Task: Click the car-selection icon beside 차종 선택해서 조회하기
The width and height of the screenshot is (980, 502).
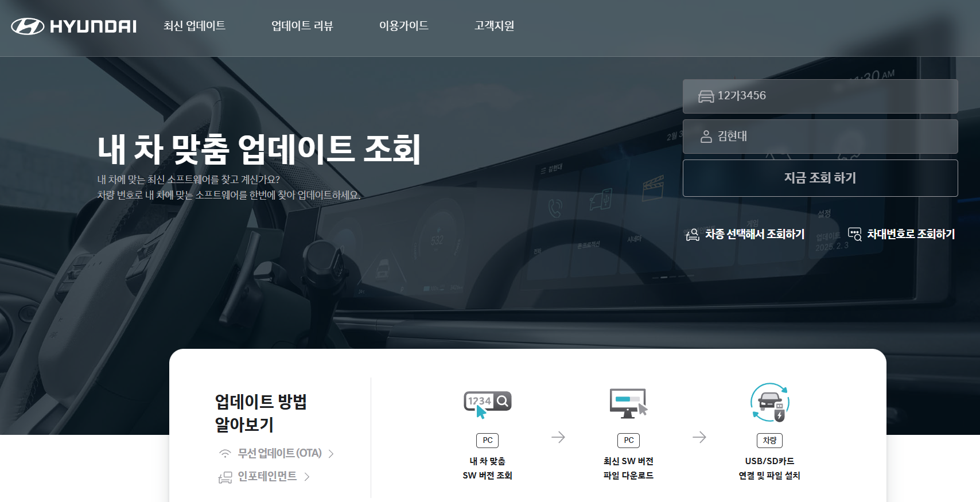Action: click(693, 234)
